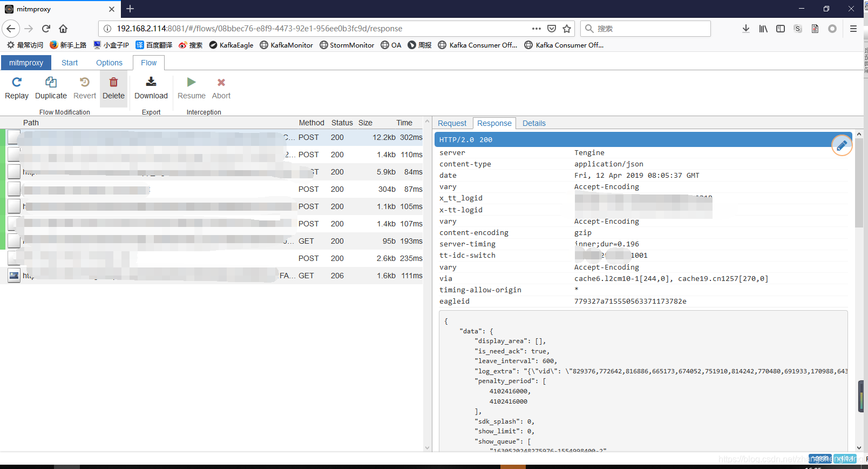Image resolution: width=868 pixels, height=469 pixels.
Task: Sort flows by Time column
Action: 404,123
